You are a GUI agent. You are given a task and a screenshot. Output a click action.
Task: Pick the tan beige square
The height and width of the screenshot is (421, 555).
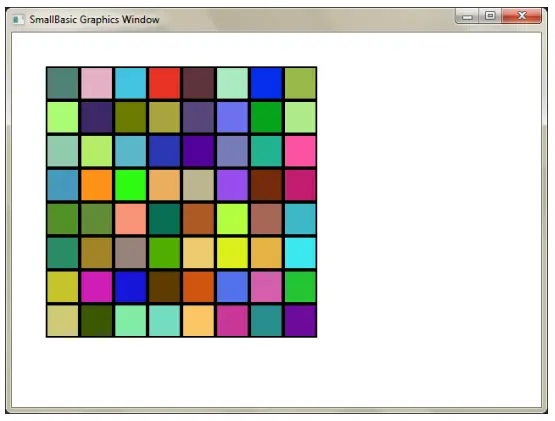pos(199,185)
